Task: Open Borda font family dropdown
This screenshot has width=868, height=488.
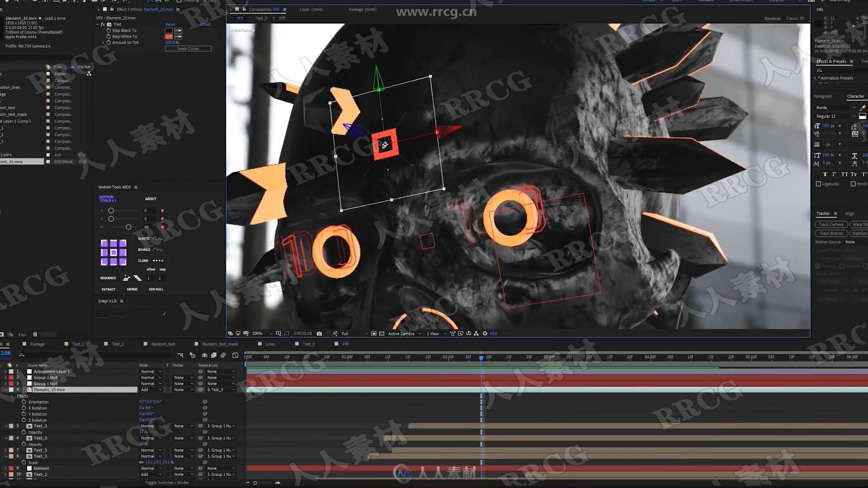Action: (x=836, y=108)
